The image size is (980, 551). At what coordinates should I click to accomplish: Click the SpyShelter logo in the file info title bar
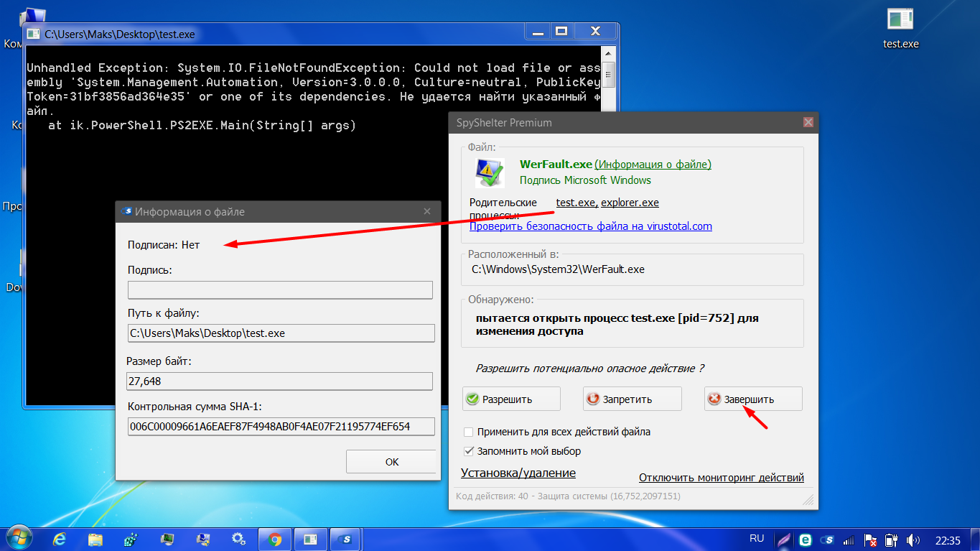tap(127, 211)
